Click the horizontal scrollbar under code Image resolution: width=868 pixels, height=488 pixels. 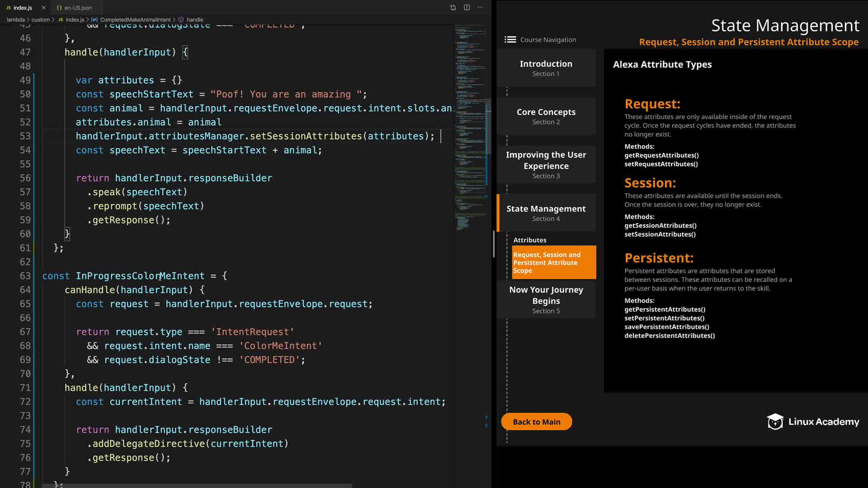tap(197, 486)
